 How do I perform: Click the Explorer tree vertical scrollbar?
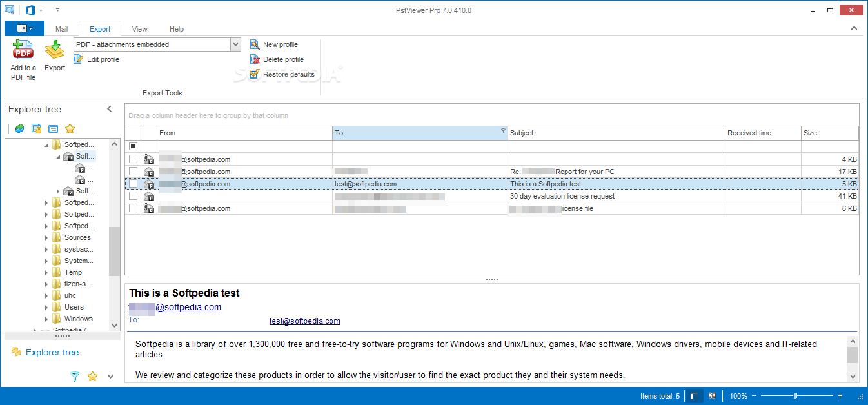115,252
